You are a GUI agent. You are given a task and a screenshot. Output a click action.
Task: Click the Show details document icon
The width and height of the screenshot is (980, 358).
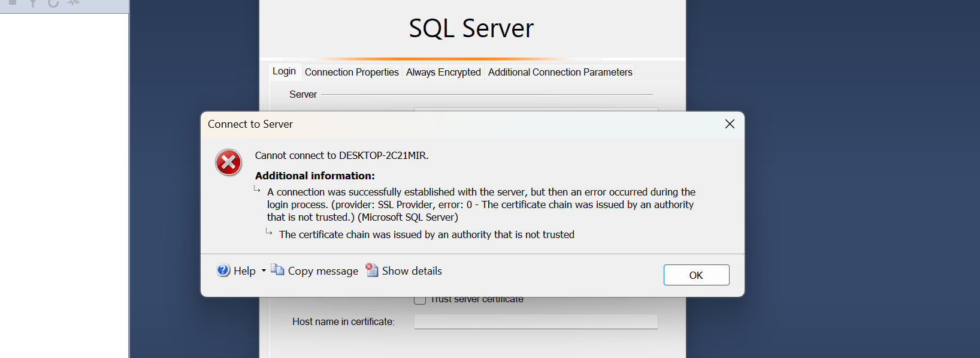371,270
